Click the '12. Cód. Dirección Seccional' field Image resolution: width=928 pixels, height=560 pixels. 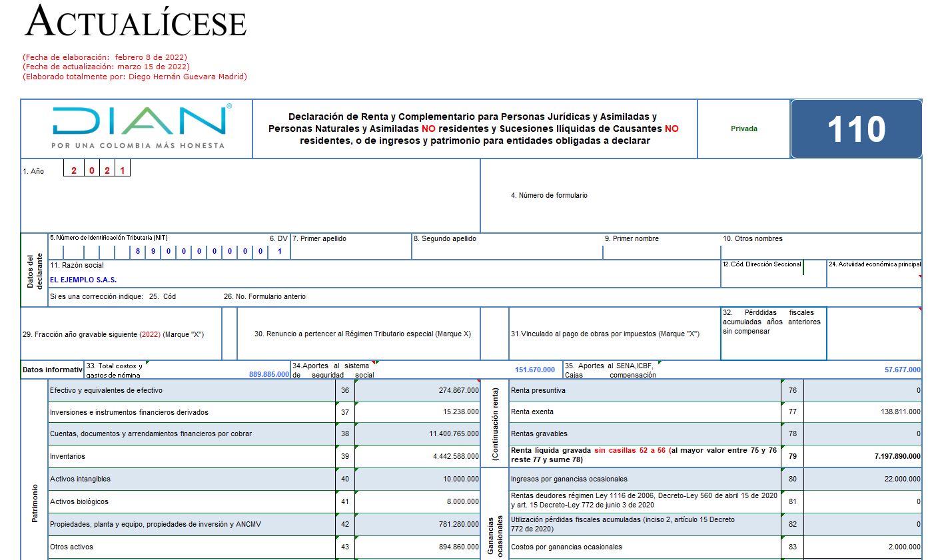point(773,274)
